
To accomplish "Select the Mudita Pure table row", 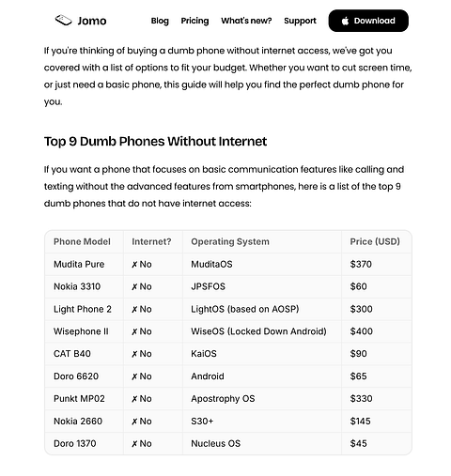I will (x=228, y=264).
